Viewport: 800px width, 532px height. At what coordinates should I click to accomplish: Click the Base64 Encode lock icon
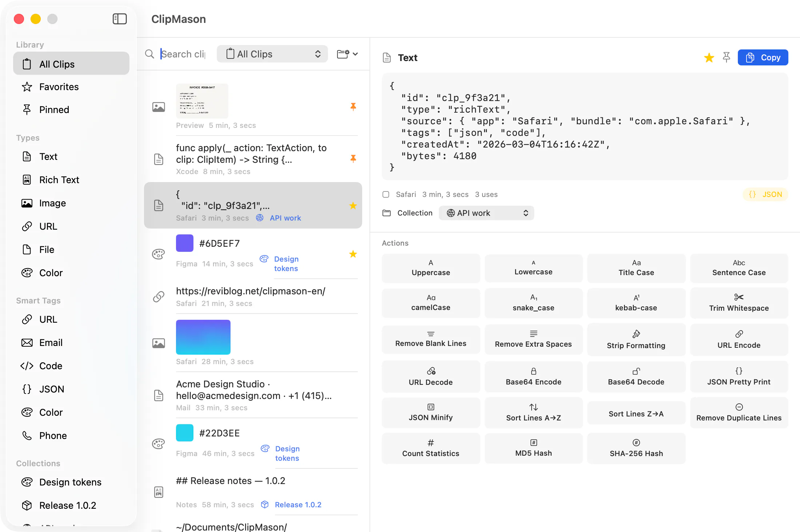(x=533, y=371)
